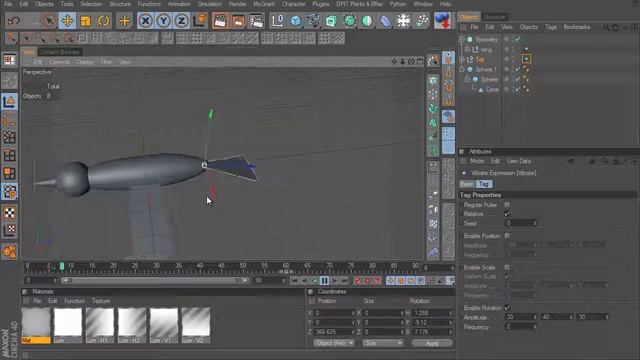Open the Size dropdown in Coordinates
The width and height of the screenshot is (640, 360).
pyautogui.click(x=382, y=343)
